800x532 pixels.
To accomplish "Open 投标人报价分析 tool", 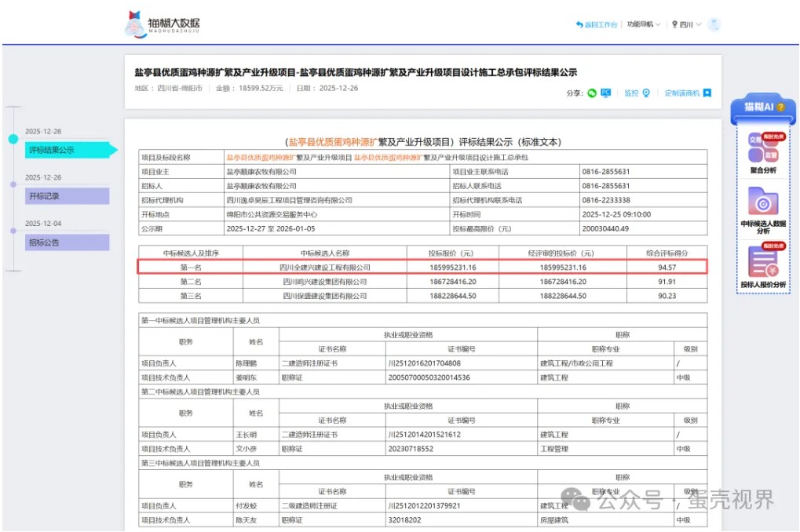I will tap(762, 267).
